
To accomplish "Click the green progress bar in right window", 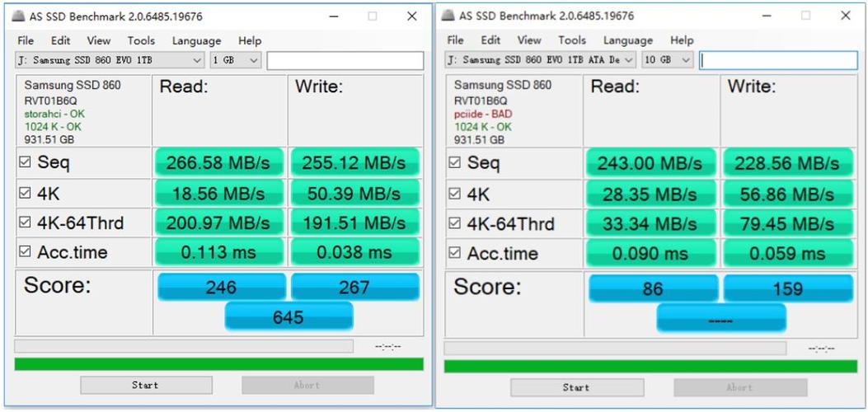I will point(650,366).
